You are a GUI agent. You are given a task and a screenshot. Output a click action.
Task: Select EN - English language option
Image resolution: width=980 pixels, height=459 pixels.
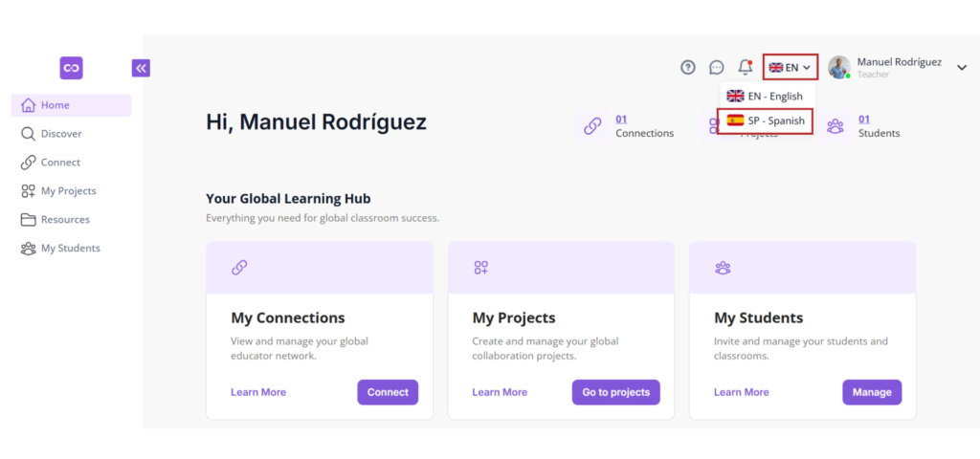[x=765, y=97]
